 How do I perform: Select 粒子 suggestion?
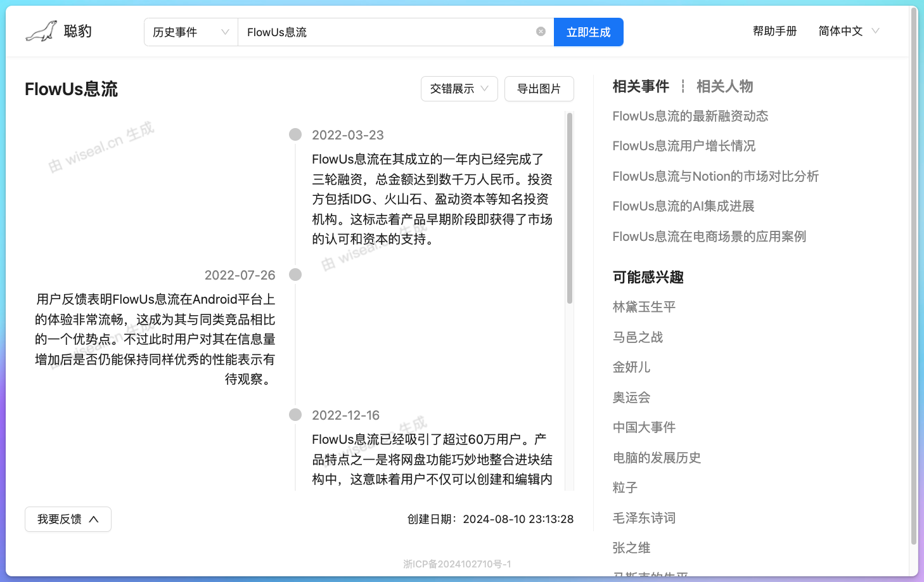(x=625, y=488)
